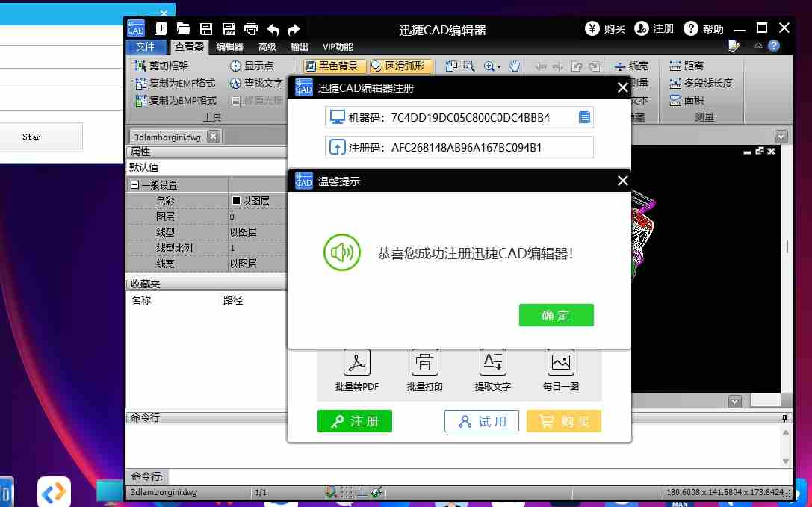Select the 面积 area measure tool
Screen dimensions: 812x507
tap(687, 100)
